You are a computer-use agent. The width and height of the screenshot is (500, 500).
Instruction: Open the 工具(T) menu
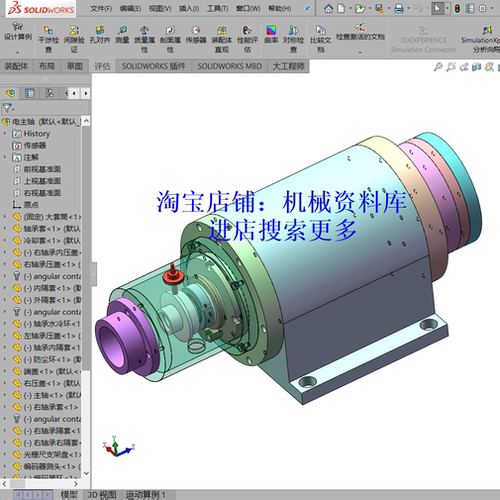tap(217, 9)
